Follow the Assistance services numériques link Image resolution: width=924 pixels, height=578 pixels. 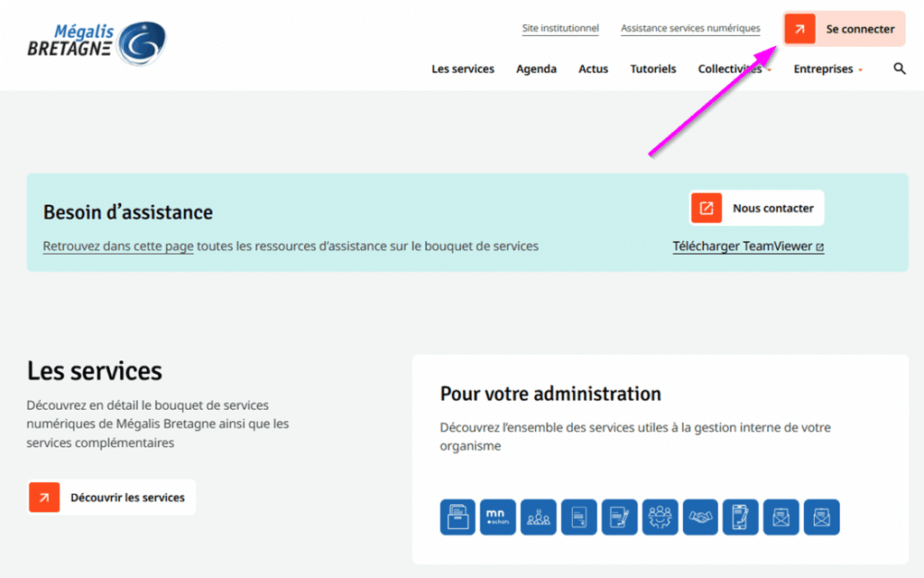click(x=690, y=28)
